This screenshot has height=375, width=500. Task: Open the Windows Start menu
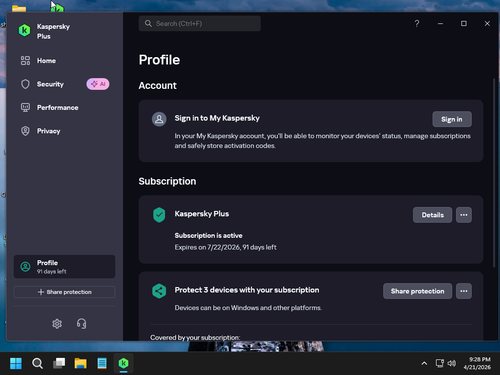(x=16, y=363)
